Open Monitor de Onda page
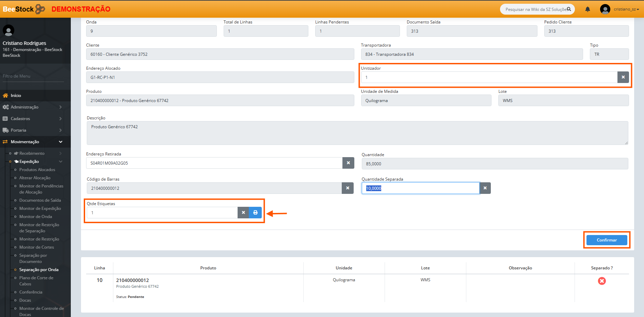Image resolution: width=644 pixels, height=317 pixels. [x=36, y=217]
